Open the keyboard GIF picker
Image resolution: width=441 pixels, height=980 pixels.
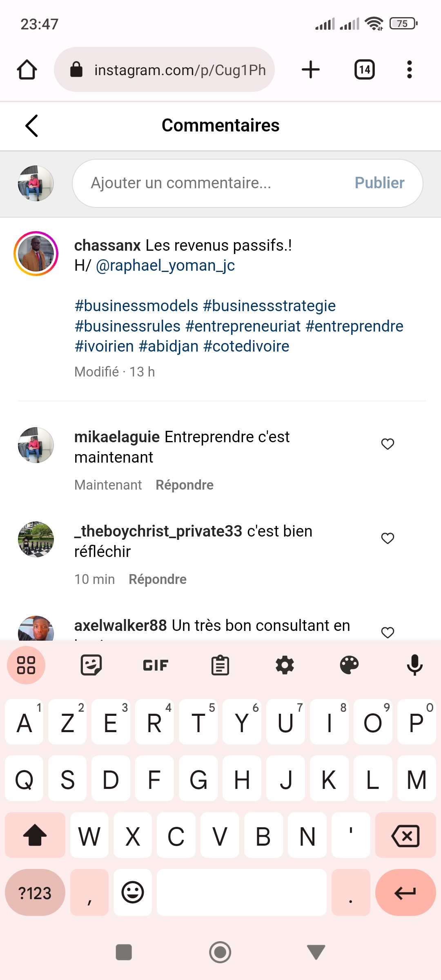pos(156,665)
